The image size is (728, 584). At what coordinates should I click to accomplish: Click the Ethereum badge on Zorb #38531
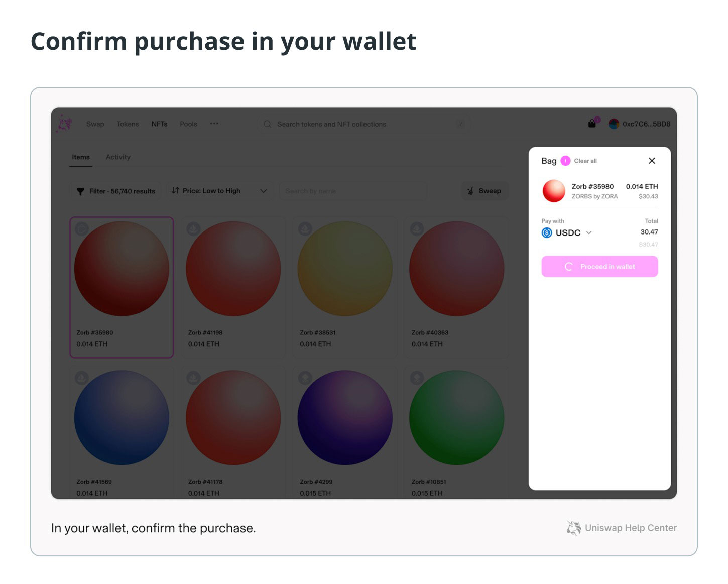[x=305, y=229]
